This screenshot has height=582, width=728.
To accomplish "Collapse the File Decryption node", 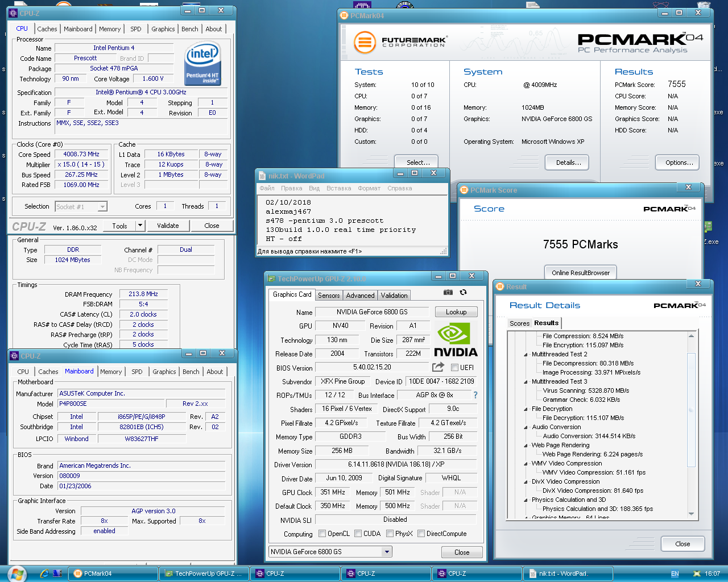I will (x=526, y=409).
